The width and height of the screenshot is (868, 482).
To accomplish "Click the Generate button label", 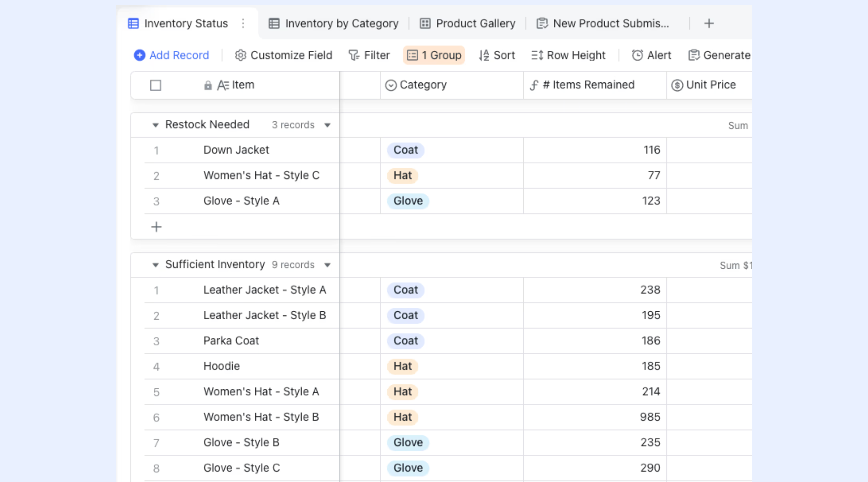I will 727,55.
